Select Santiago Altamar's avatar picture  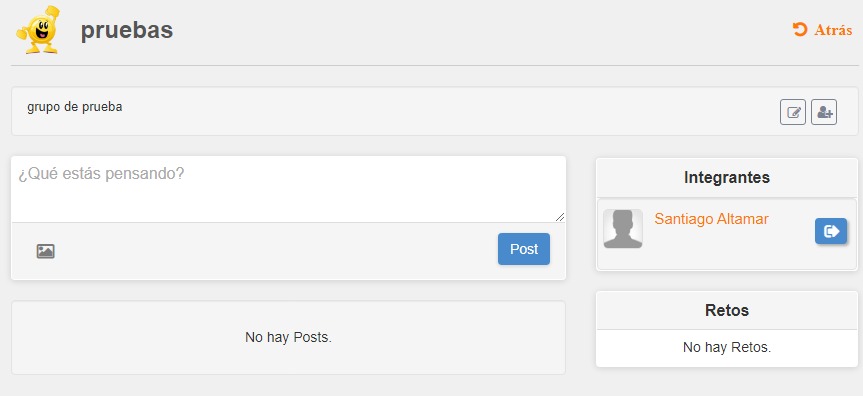[x=623, y=229]
